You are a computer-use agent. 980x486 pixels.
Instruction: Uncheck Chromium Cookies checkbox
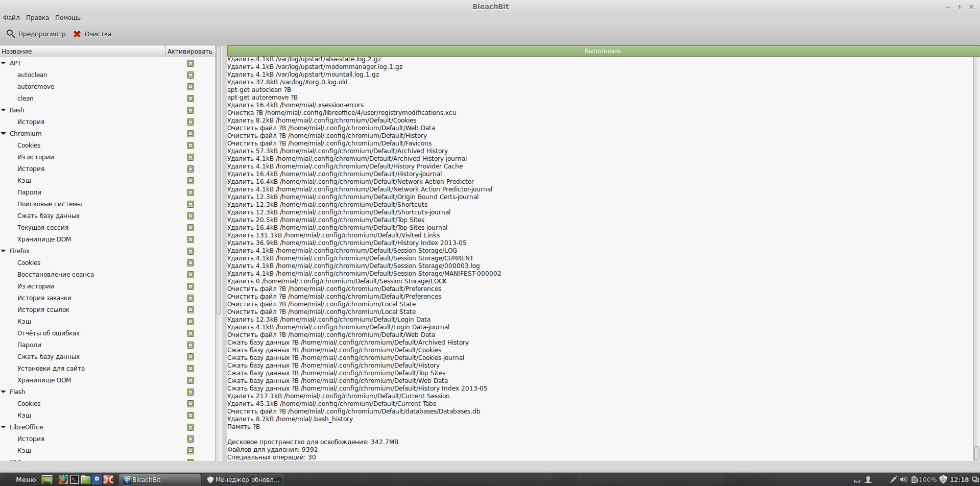[190, 145]
